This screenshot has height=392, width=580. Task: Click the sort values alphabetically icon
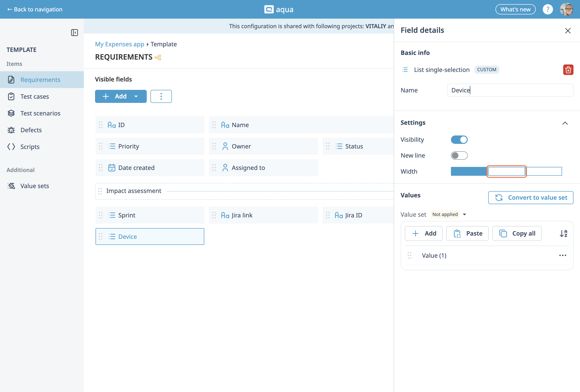[563, 233]
